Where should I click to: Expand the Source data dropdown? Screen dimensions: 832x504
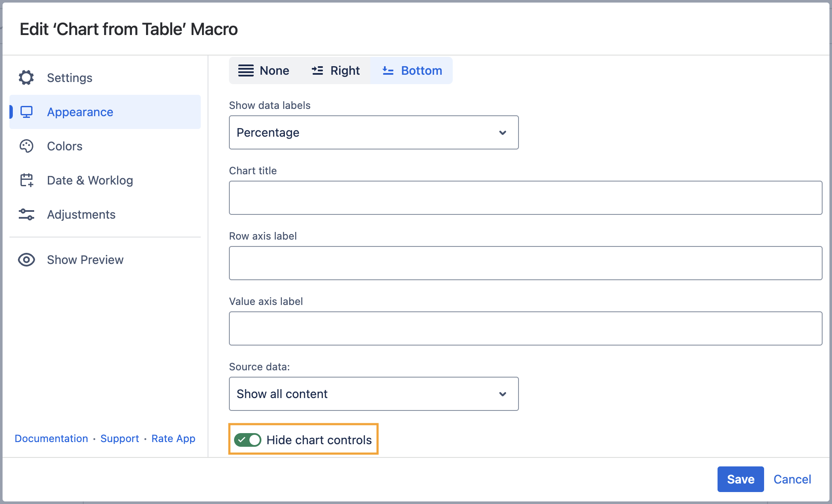(x=373, y=394)
